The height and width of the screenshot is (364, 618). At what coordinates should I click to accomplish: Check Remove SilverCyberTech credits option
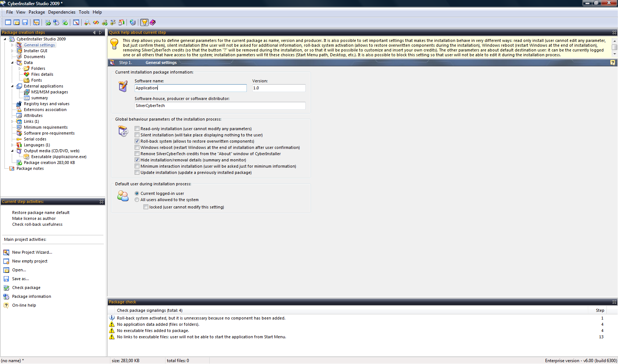tap(137, 154)
